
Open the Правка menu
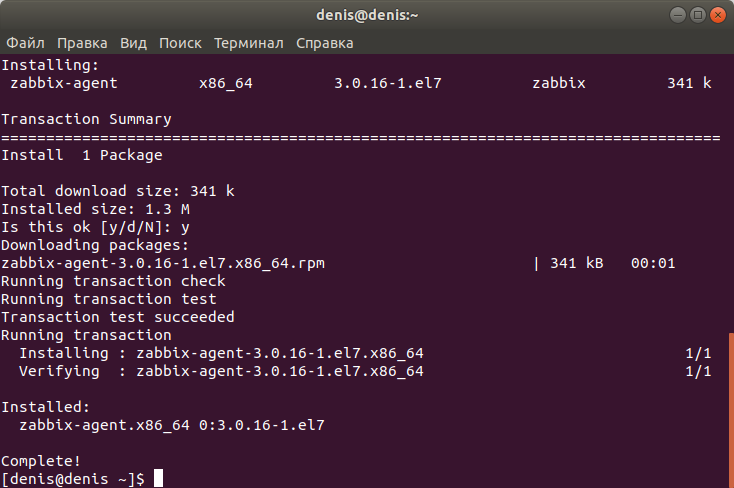(x=82, y=43)
